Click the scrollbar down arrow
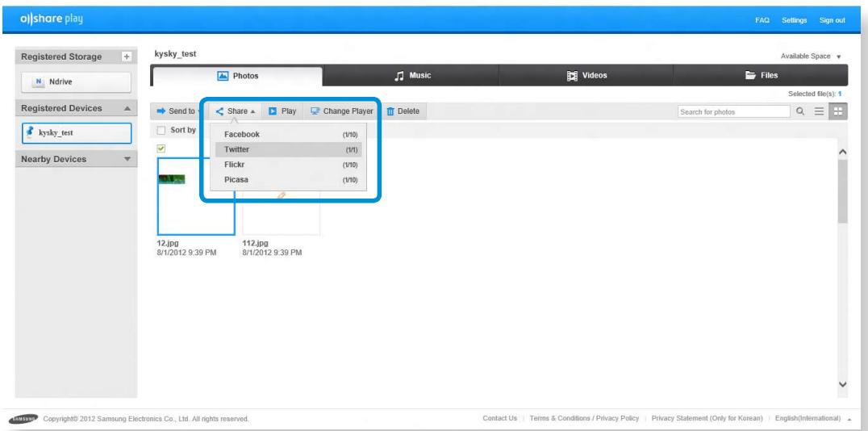Screen dimensions: 868x431 843,384
